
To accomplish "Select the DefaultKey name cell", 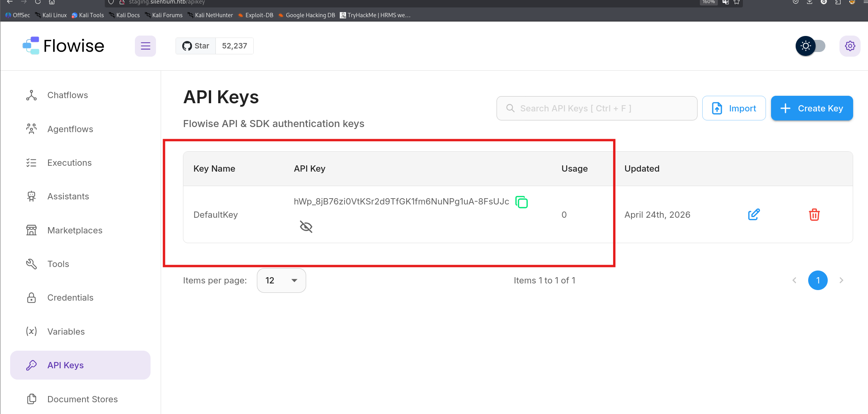I will (x=216, y=215).
